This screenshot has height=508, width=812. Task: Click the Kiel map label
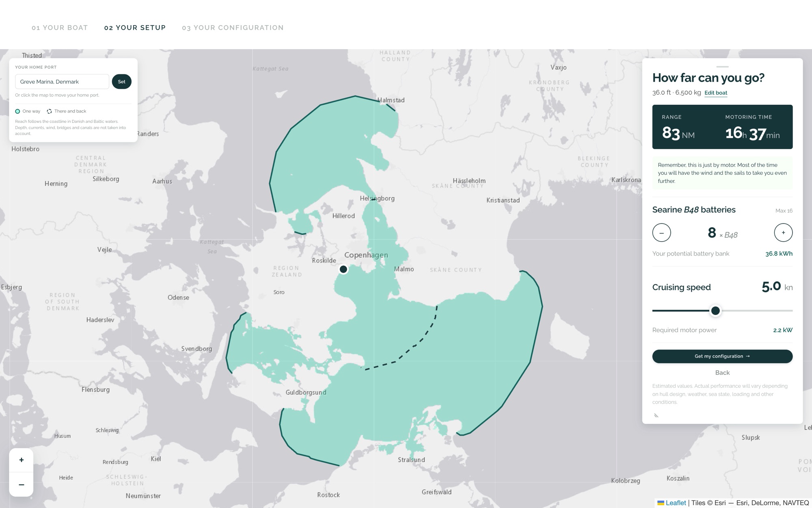coord(156,459)
